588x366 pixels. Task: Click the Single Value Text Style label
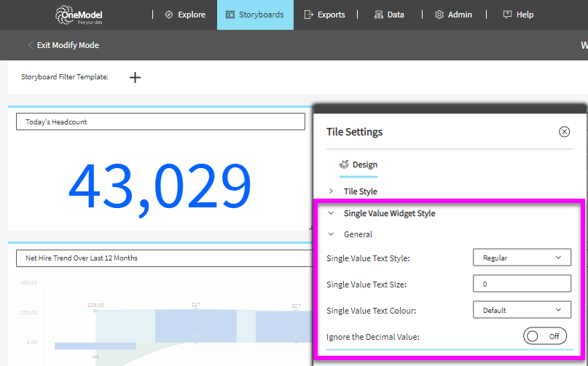[x=368, y=258]
